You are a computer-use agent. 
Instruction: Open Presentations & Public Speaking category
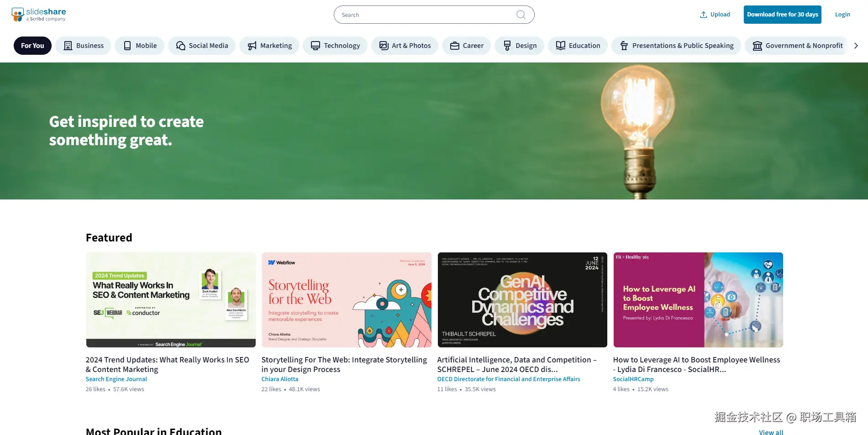pos(676,46)
